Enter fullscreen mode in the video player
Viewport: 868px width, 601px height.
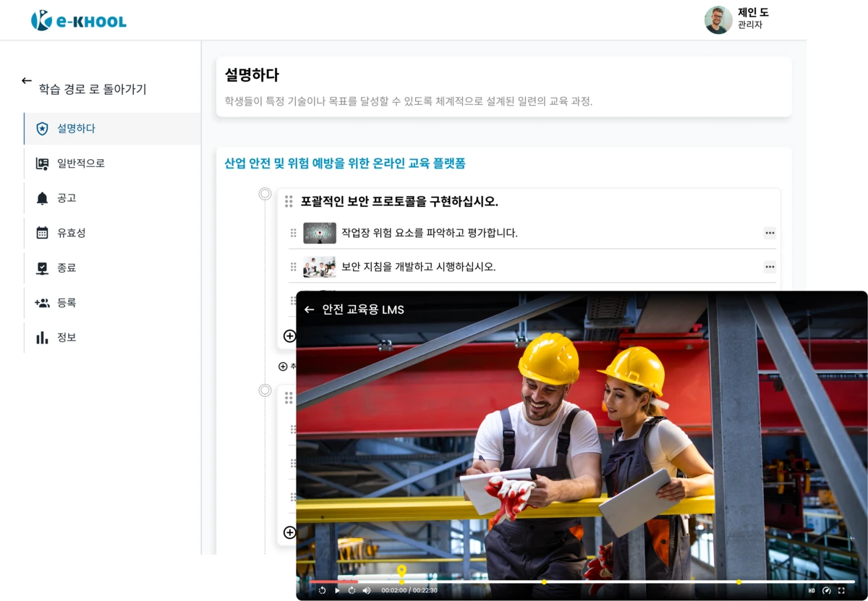[x=841, y=590]
